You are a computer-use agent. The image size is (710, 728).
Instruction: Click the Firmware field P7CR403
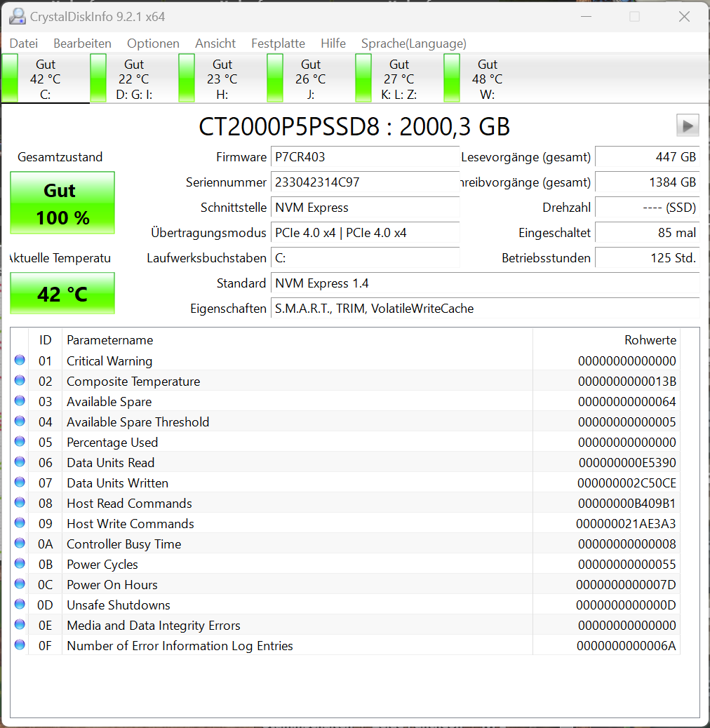point(365,157)
